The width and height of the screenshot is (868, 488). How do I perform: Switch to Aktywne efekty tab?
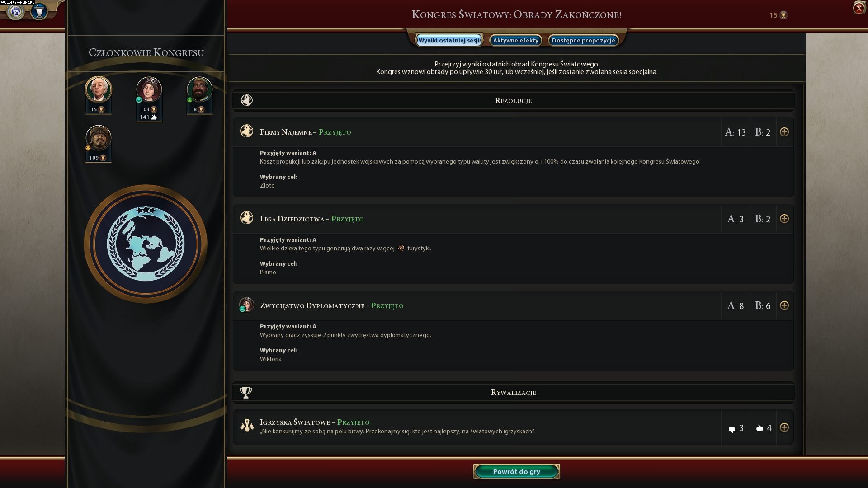(516, 40)
